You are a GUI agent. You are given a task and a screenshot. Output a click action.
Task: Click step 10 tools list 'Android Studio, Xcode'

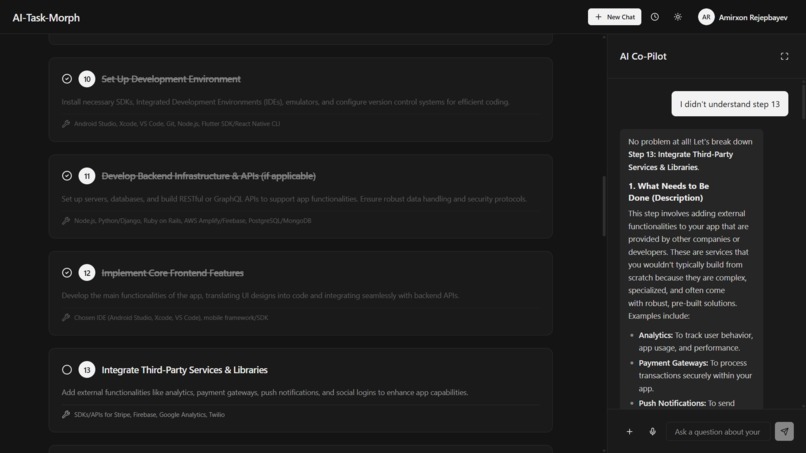coord(177,123)
